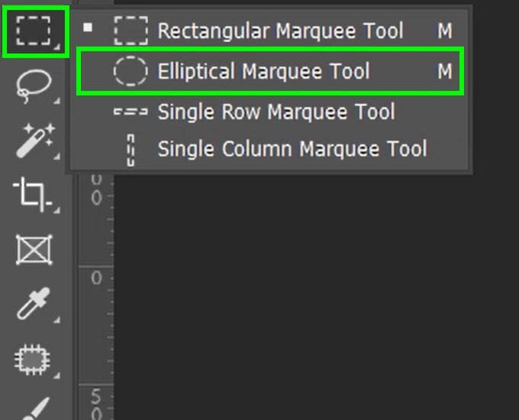519x420 pixels.
Task: Expand Magic Wand tool flyout corner triangle
Action: coord(57,156)
